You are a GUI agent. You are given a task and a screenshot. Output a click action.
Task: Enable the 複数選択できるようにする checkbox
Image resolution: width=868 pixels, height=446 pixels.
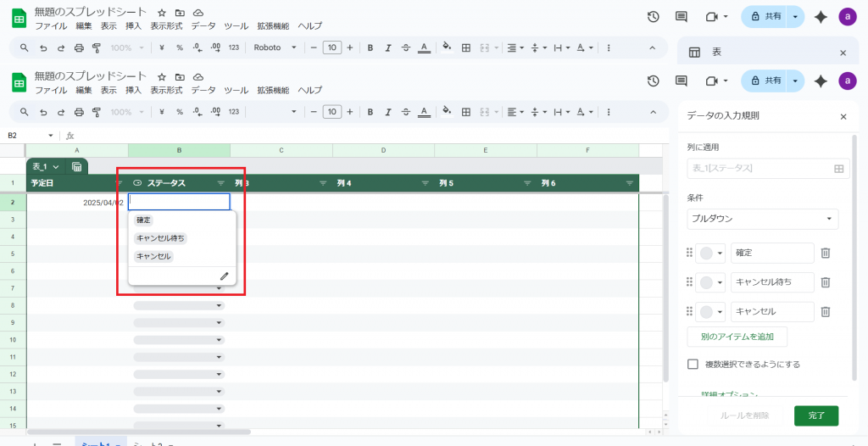tap(693, 364)
